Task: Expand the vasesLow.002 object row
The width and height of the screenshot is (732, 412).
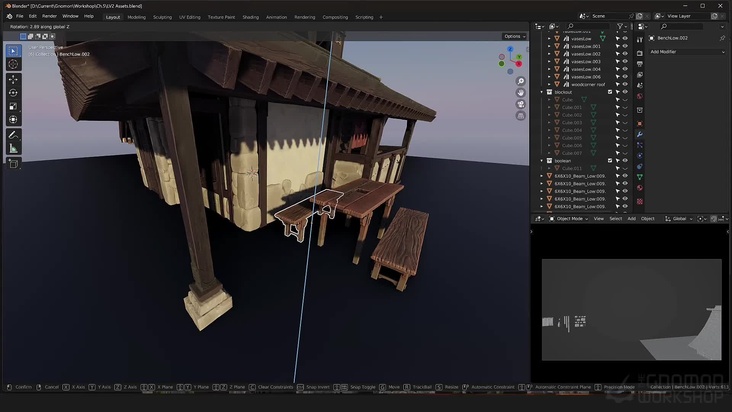Action: [549, 54]
